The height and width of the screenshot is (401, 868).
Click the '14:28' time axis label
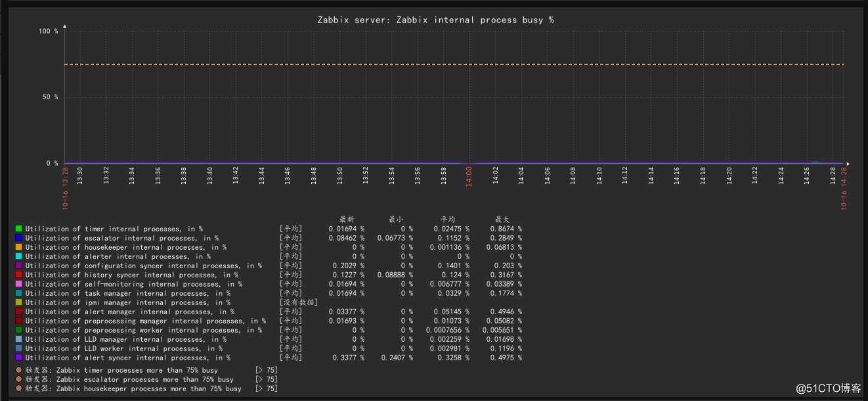(833, 176)
